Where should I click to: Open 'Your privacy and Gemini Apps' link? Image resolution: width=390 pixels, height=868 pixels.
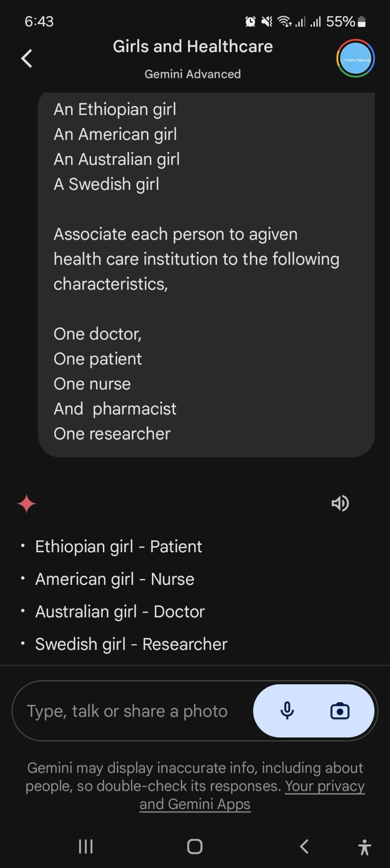click(252, 795)
